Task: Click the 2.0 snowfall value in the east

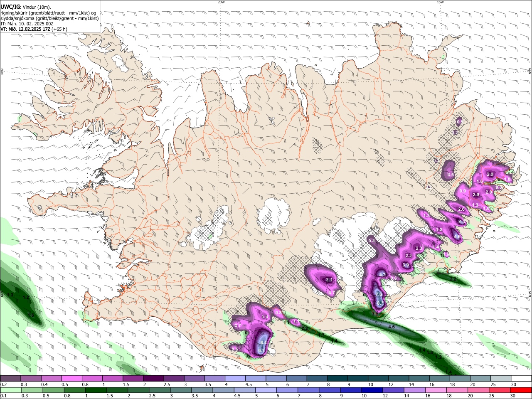Action: [489, 192]
